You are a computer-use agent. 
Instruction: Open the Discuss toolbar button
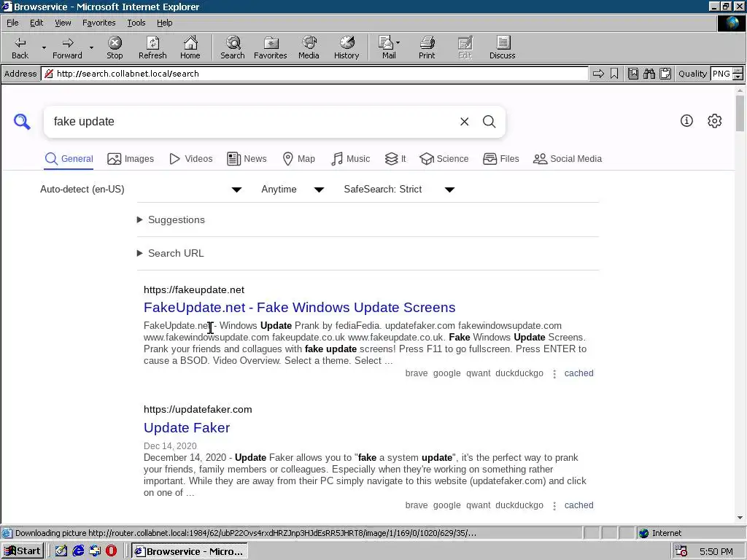tap(502, 47)
